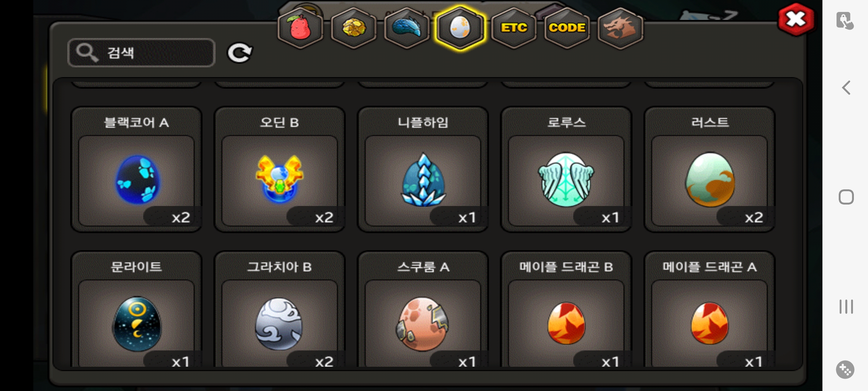Select the 블랙코어 A egg
The width and height of the screenshot is (868, 391).
coord(136,169)
